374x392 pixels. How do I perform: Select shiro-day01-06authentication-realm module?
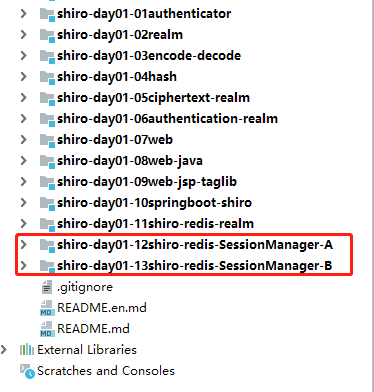pos(167,119)
